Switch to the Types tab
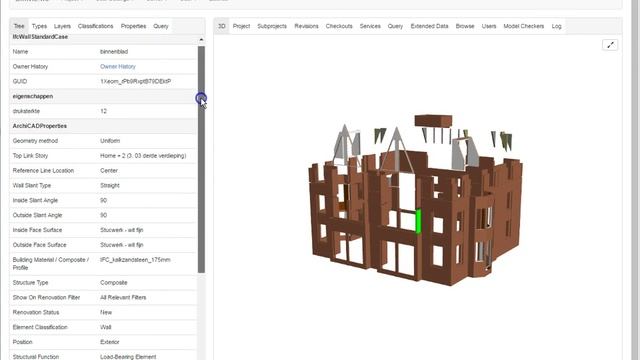The width and height of the screenshot is (640, 360). coord(39,26)
